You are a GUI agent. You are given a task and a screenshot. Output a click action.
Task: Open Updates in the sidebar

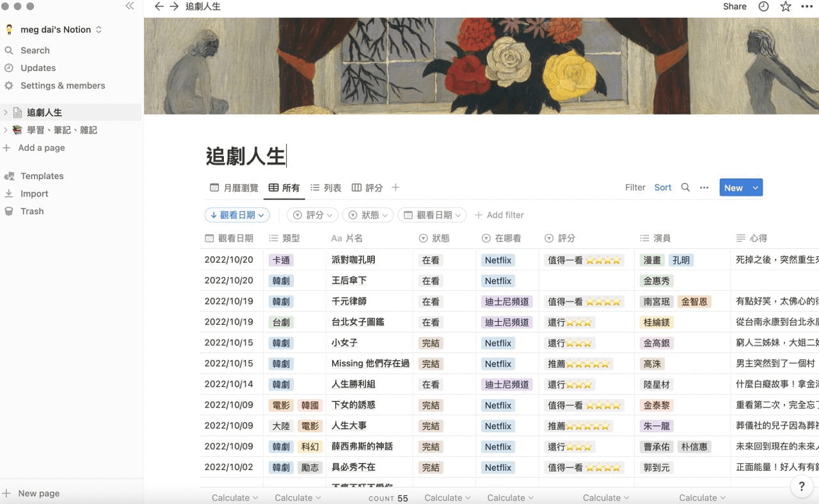[x=38, y=68]
